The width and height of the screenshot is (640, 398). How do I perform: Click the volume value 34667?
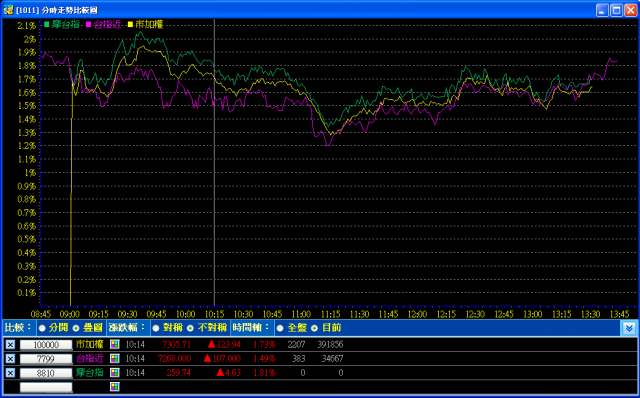coord(332,359)
